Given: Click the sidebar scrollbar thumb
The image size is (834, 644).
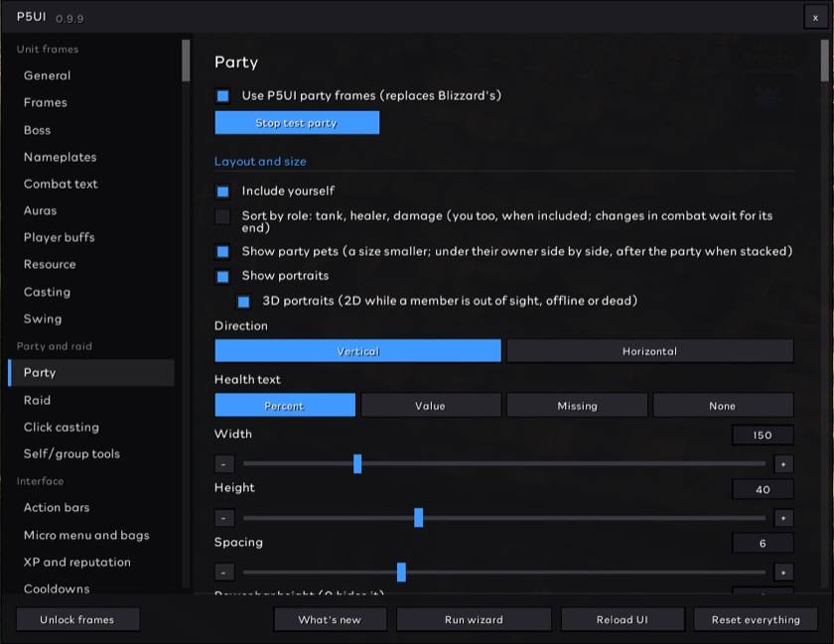Looking at the screenshot, I should pyautogui.click(x=186, y=61).
